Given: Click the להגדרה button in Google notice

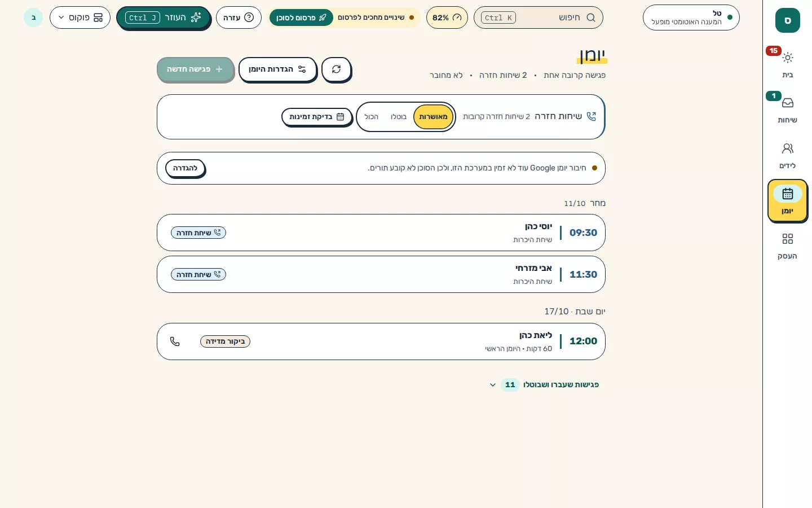Looking at the screenshot, I should coord(186,168).
